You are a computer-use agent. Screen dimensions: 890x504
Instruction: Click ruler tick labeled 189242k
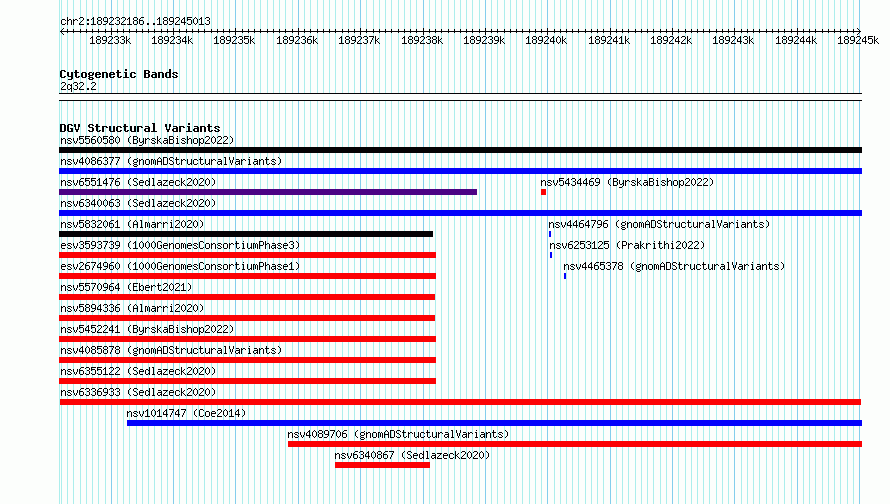tap(671, 40)
